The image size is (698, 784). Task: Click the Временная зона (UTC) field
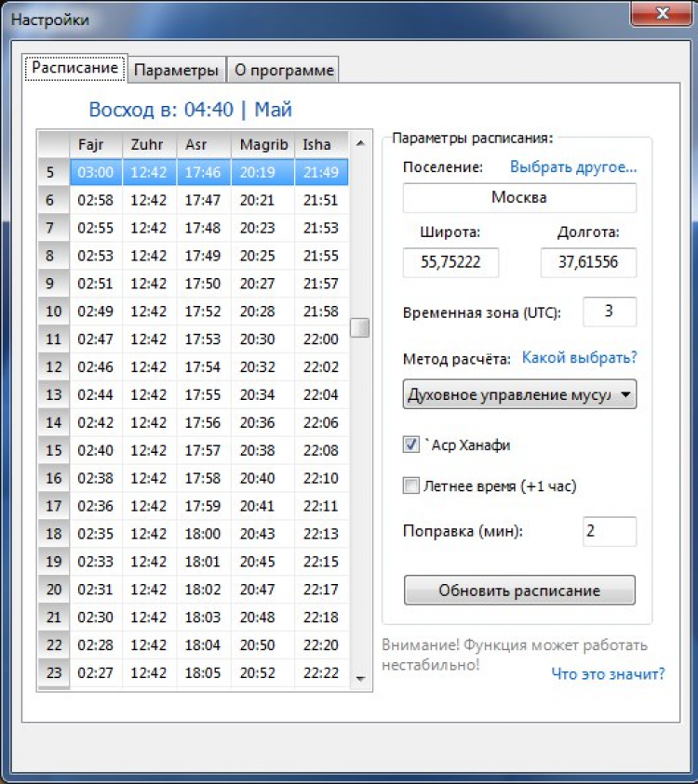click(x=610, y=312)
